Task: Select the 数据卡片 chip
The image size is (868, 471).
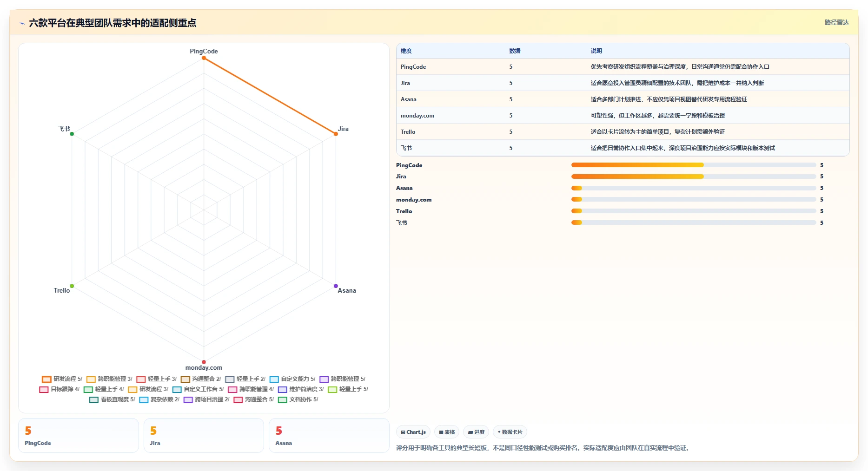Action: pyautogui.click(x=510, y=432)
